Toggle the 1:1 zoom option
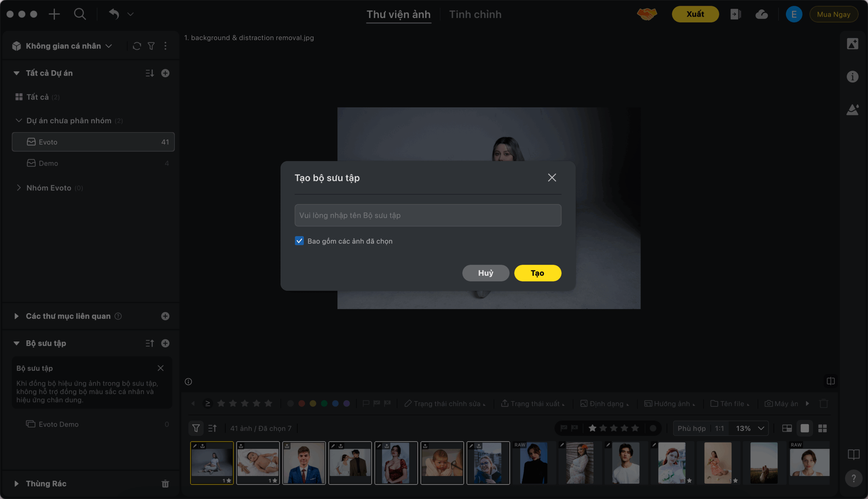This screenshot has height=499, width=868. point(719,428)
